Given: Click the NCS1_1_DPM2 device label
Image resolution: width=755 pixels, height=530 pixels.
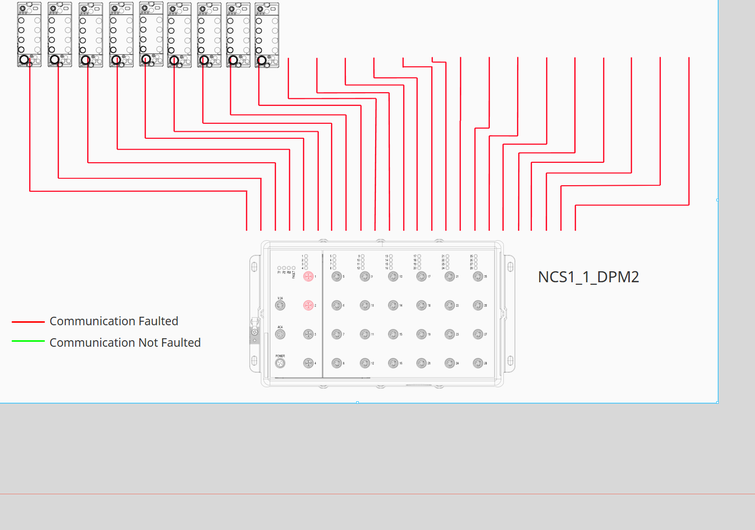Looking at the screenshot, I should coord(588,277).
